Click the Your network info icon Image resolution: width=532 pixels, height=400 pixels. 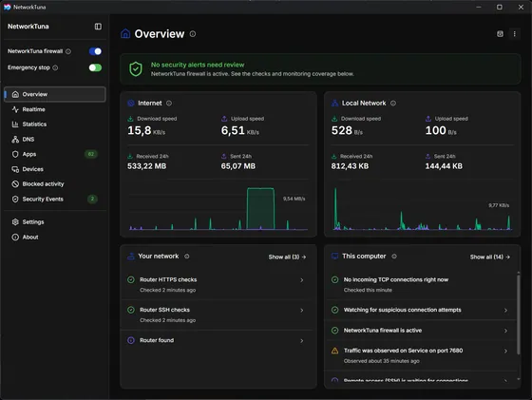187,257
